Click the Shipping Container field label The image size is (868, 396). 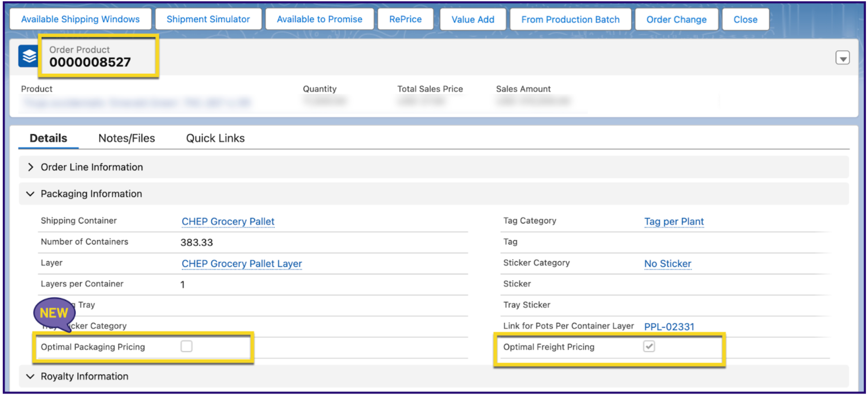tap(78, 221)
